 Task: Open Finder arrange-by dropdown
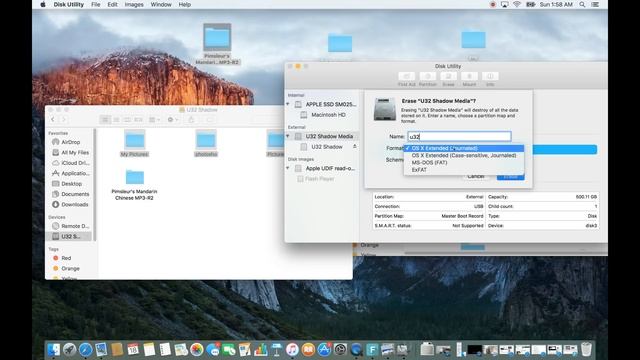pyautogui.click(x=154, y=120)
